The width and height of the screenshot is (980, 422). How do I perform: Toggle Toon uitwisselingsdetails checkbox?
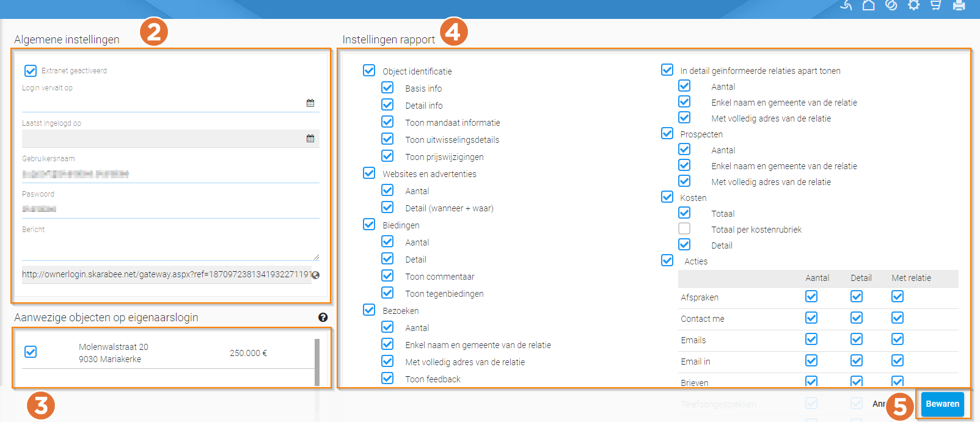pyautogui.click(x=387, y=139)
